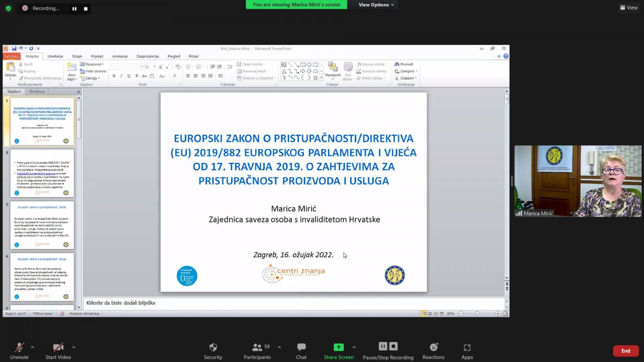Click Vrati izvorno to reset the slide
This screenshot has height=362, width=644.
tap(93, 71)
